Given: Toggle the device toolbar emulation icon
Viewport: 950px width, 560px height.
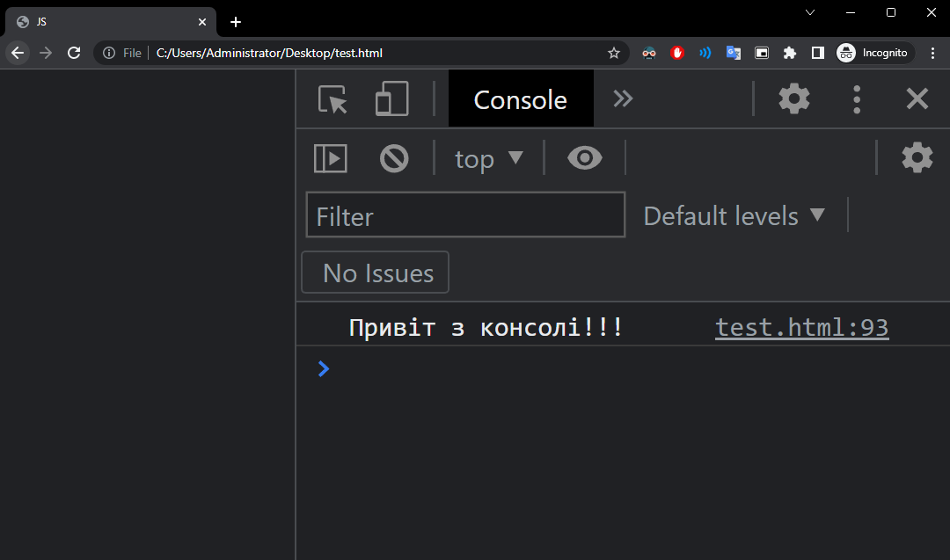Looking at the screenshot, I should pyautogui.click(x=392, y=98).
